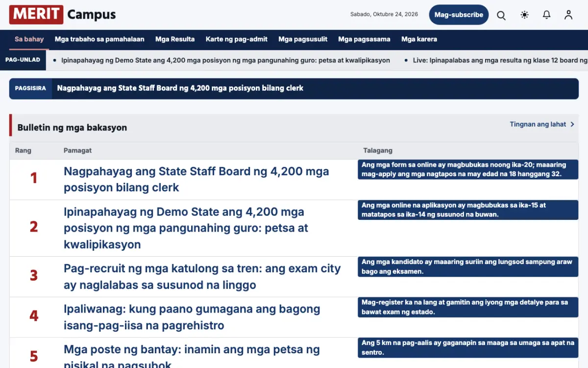Click rank number 5

coord(34,356)
